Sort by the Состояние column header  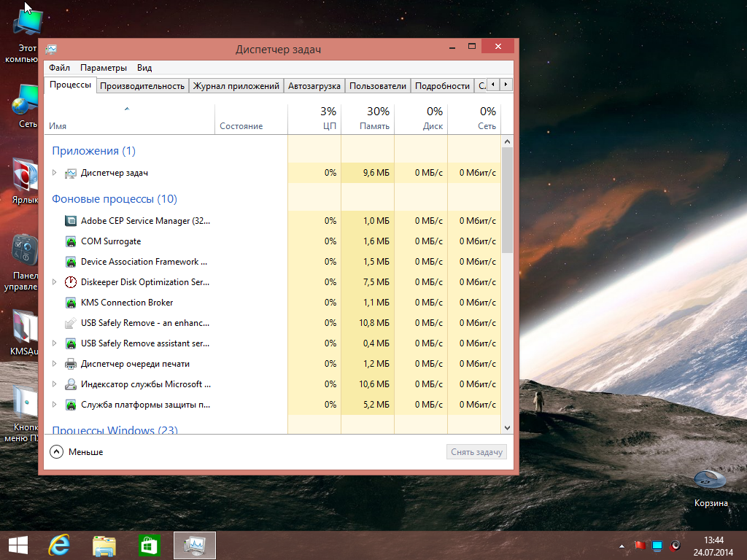tap(251, 119)
